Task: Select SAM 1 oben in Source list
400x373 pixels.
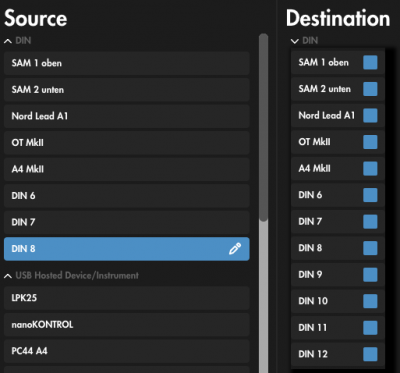Action: click(127, 63)
